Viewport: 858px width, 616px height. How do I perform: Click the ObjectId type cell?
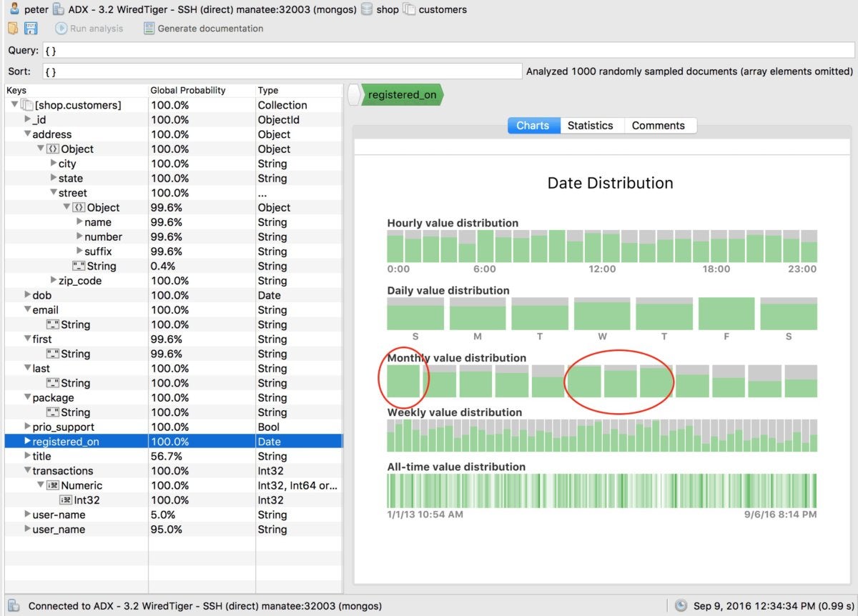[279, 120]
